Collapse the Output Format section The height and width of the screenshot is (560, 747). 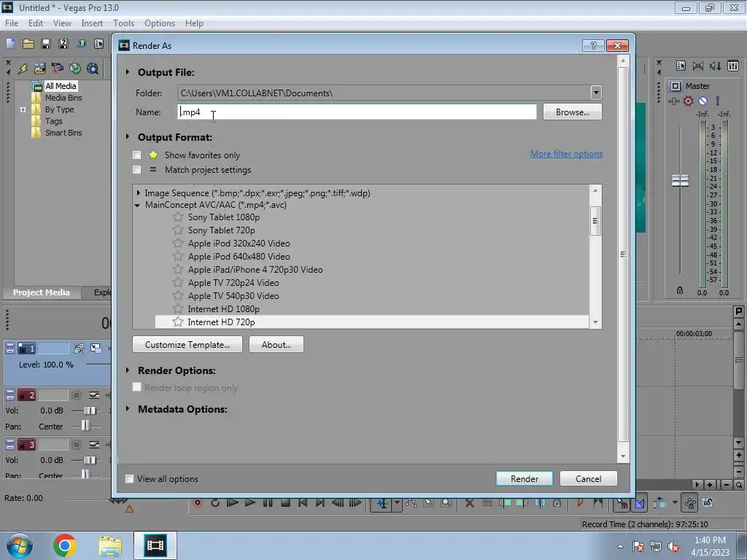coord(128,136)
